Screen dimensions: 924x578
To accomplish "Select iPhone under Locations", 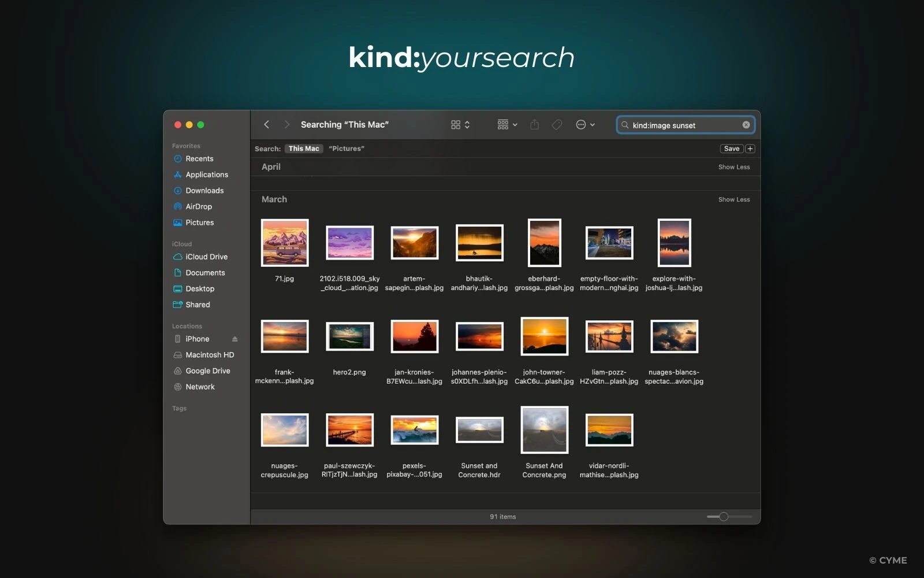I will click(198, 339).
